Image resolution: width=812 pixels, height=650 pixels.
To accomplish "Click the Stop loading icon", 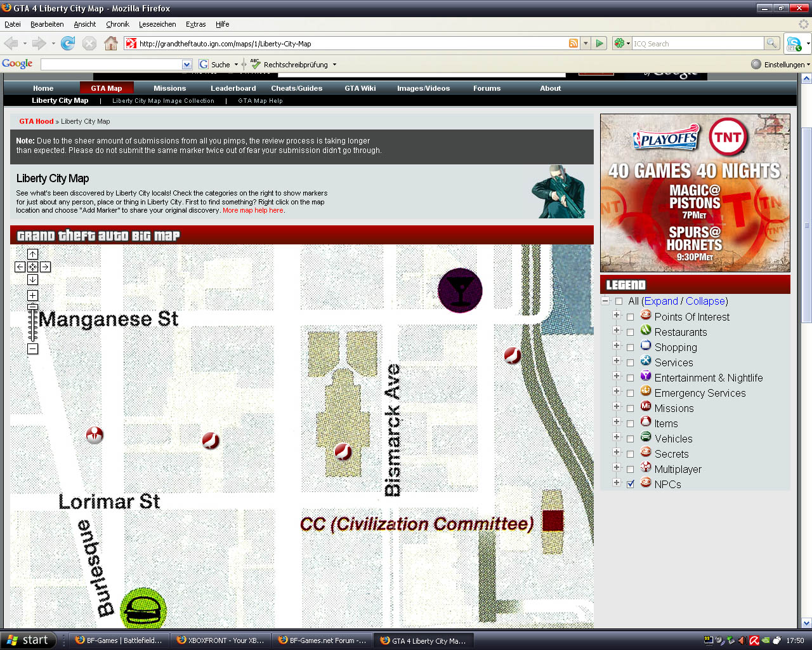I will (89, 43).
